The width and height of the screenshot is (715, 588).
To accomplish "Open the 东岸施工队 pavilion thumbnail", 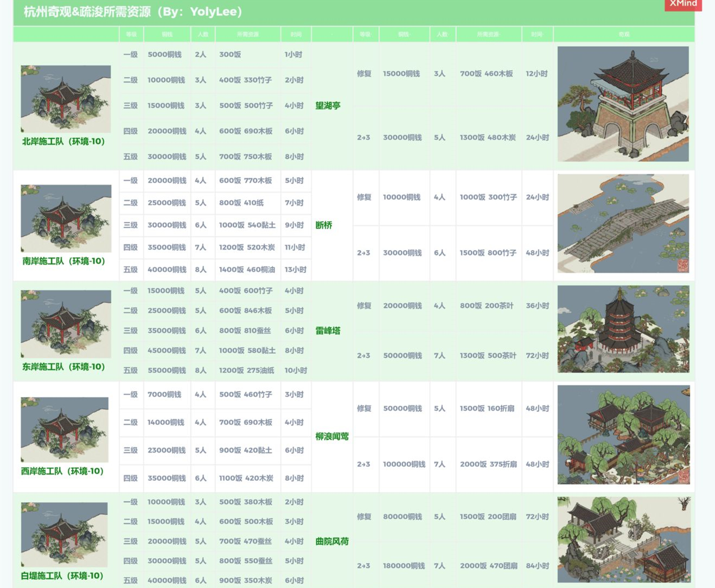I will tap(66, 324).
